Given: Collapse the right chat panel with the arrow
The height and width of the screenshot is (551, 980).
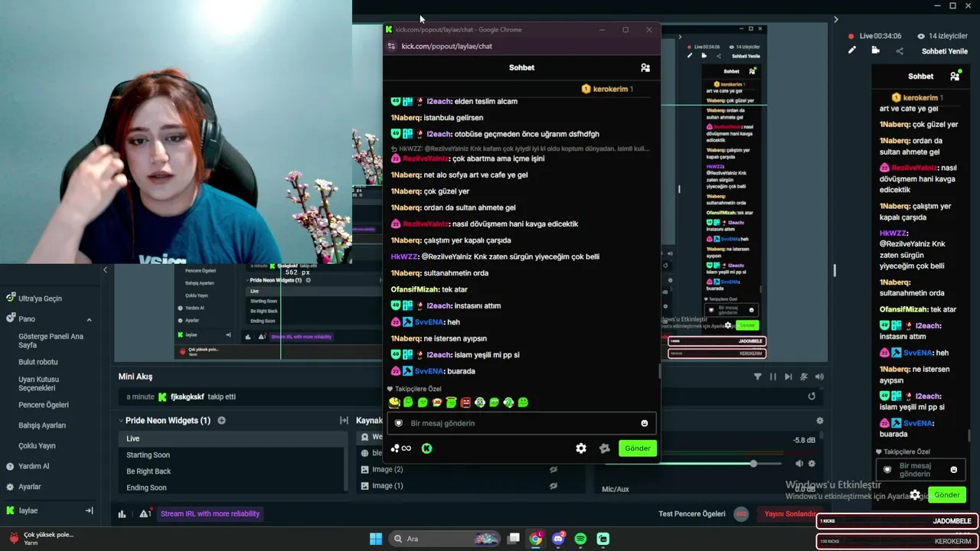Looking at the screenshot, I should coord(835,20).
